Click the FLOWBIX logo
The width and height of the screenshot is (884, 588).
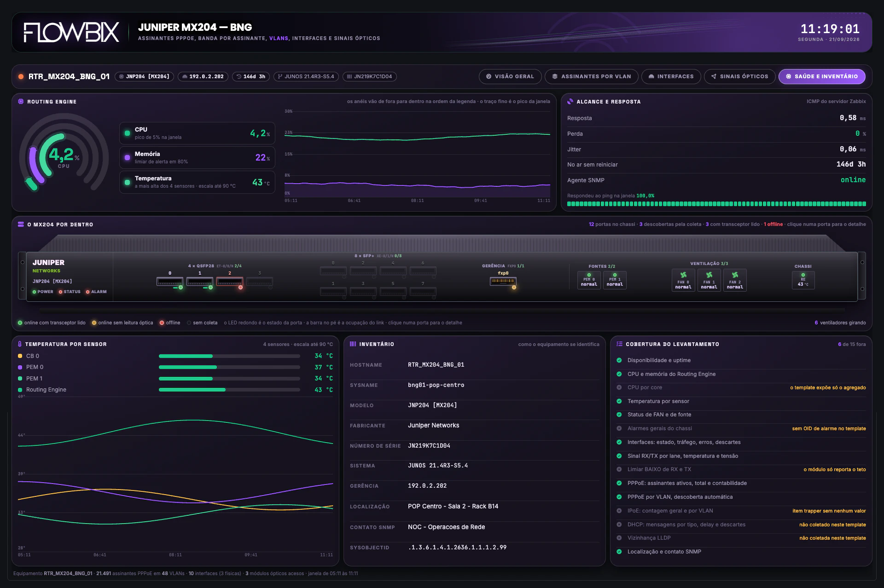pos(71,32)
